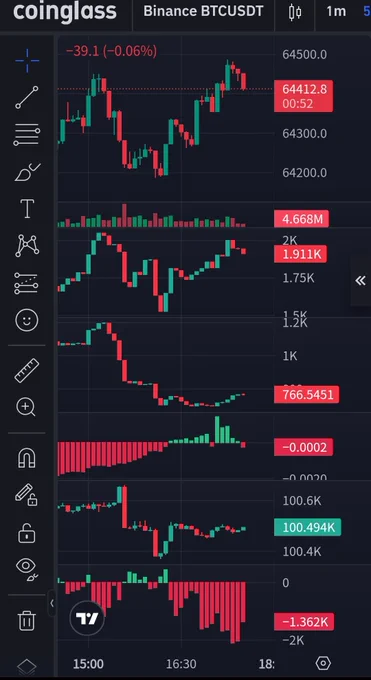
Task: Select the trend line drawing tool
Action: coord(27,97)
